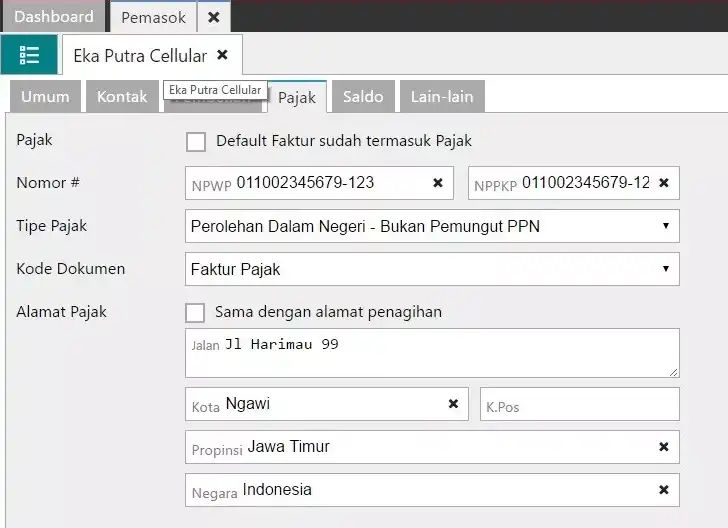Screen dimensions: 728x528
Task: Close the Pemasok module tab
Action: tap(214, 17)
